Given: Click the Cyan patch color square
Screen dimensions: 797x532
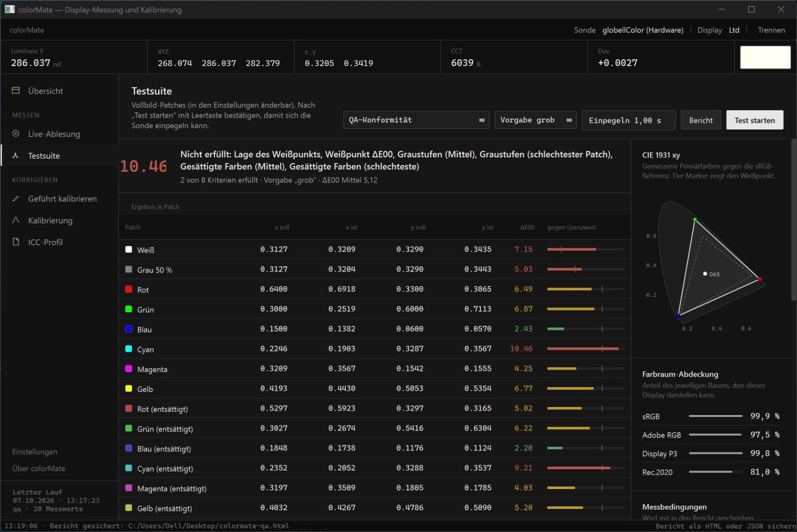Looking at the screenshot, I should pyautogui.click(x=129, y=349).
